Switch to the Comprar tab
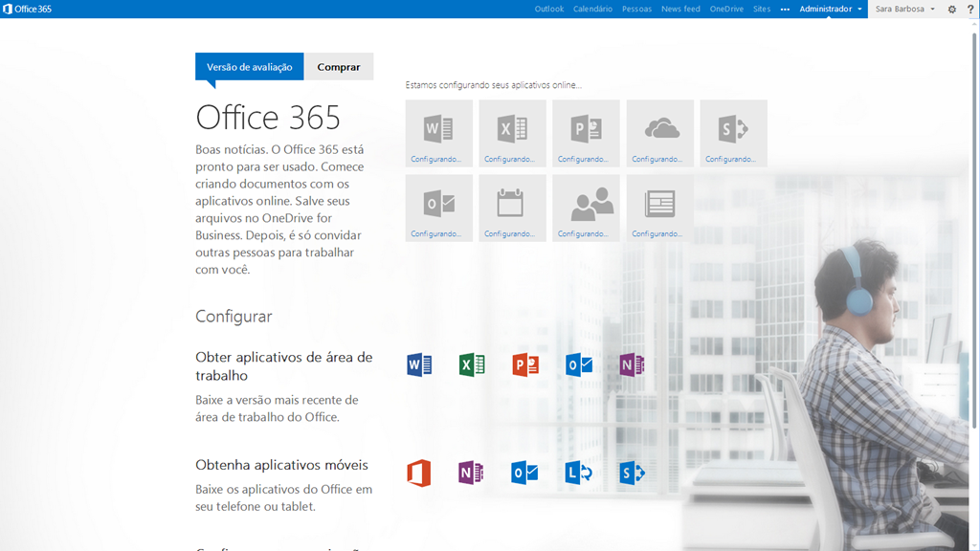 pos(339,67)
